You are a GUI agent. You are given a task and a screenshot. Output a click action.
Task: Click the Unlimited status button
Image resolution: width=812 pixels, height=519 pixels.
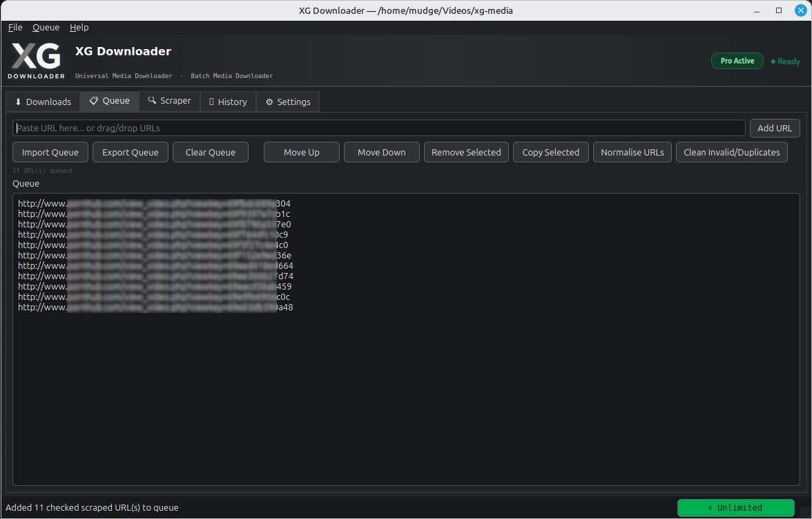(x=735, y=507)
